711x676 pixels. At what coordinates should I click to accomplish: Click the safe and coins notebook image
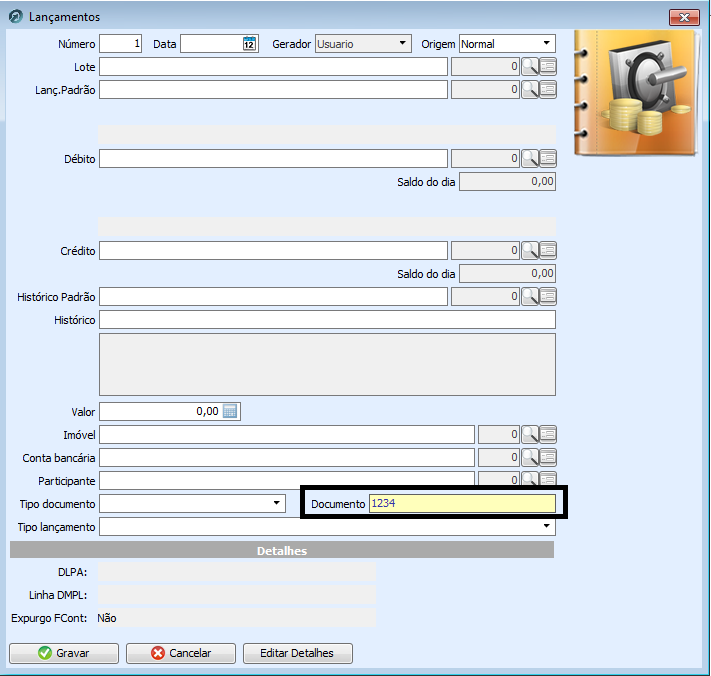[x=636, y=93]
